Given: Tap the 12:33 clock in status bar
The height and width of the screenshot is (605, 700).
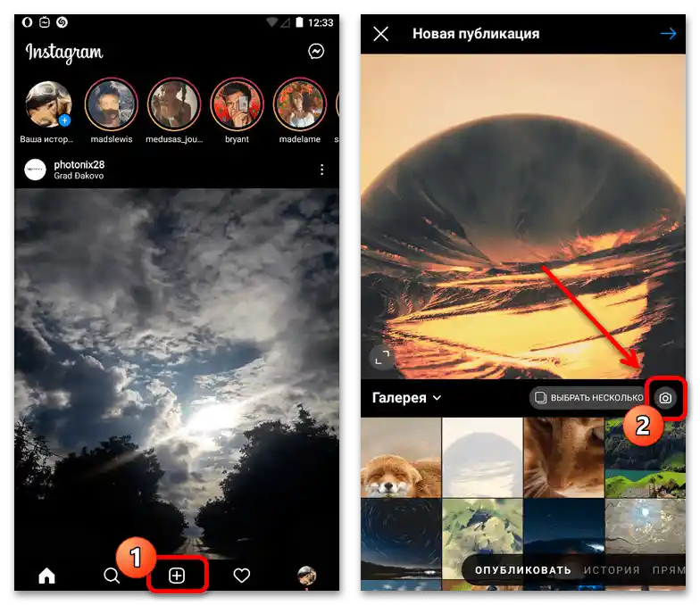Looking at the screenshot, I should tap(321, 22).
